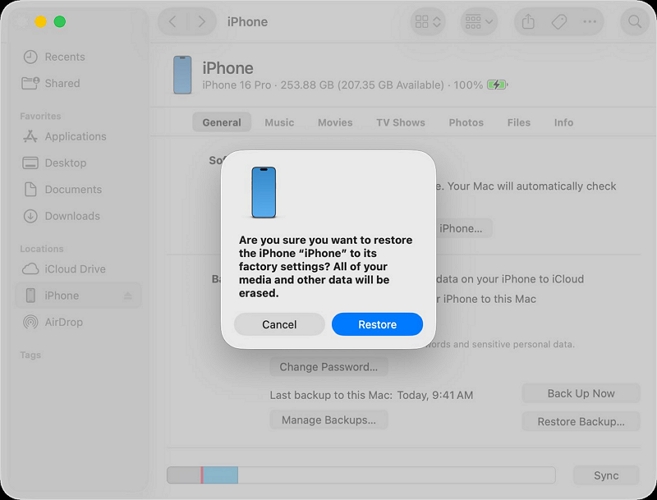The width and height of the screenshot is (657, 500).
Task: Click the yellow minimize window button
Action: [40, 21]
